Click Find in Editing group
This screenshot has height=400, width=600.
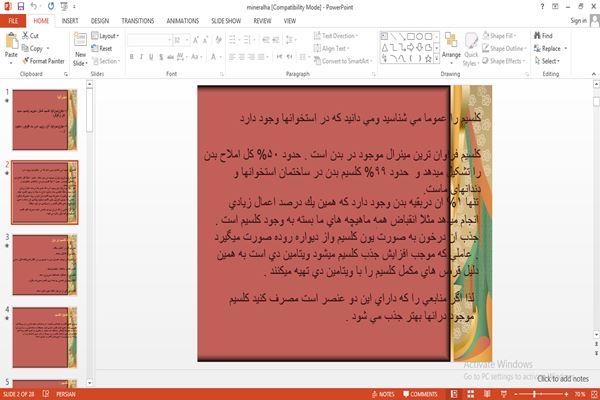tap(543, 36)
